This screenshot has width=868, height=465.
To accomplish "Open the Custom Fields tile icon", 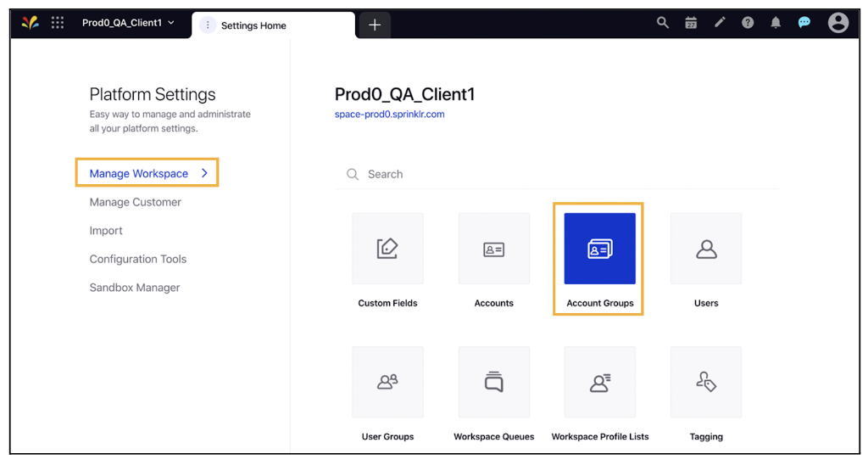I will click(387, 249).
